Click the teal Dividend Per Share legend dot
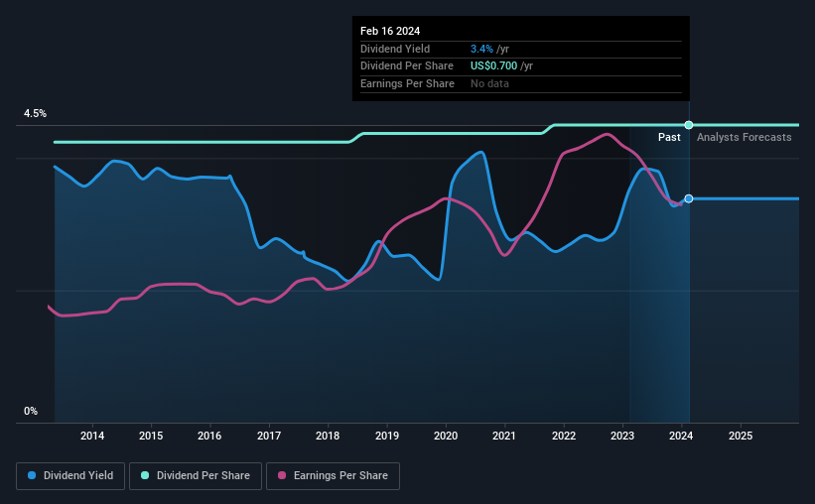 pos(145,475)
